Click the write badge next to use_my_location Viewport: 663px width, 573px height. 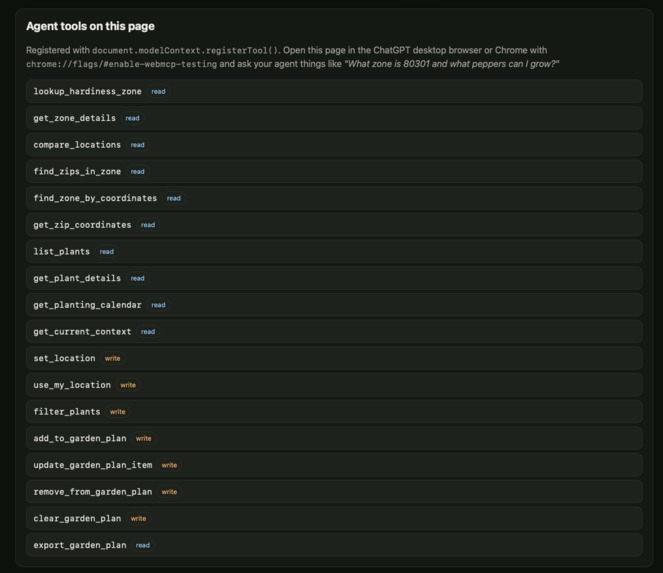(x=128, y=384)
